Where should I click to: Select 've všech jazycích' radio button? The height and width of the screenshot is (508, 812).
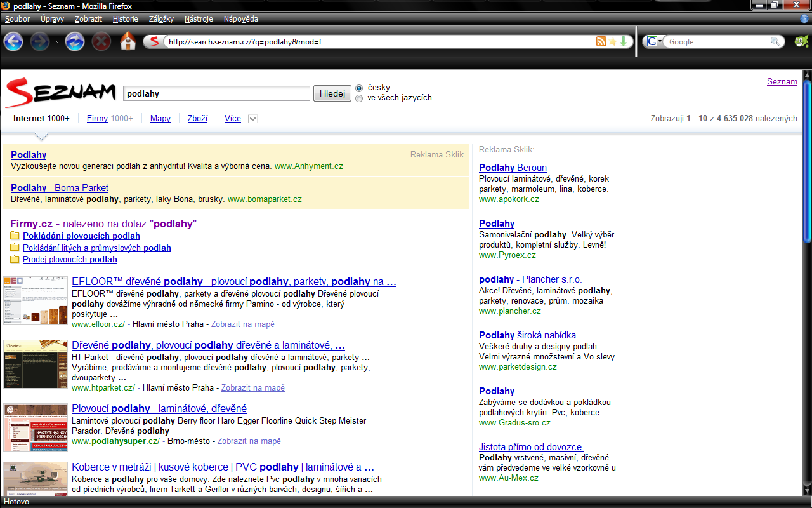[x=359, y=98]
